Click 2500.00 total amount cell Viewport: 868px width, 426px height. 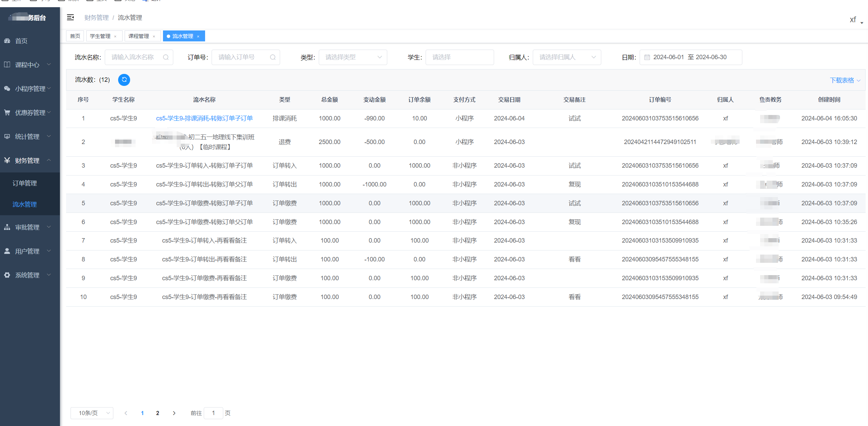click(329, 142)
